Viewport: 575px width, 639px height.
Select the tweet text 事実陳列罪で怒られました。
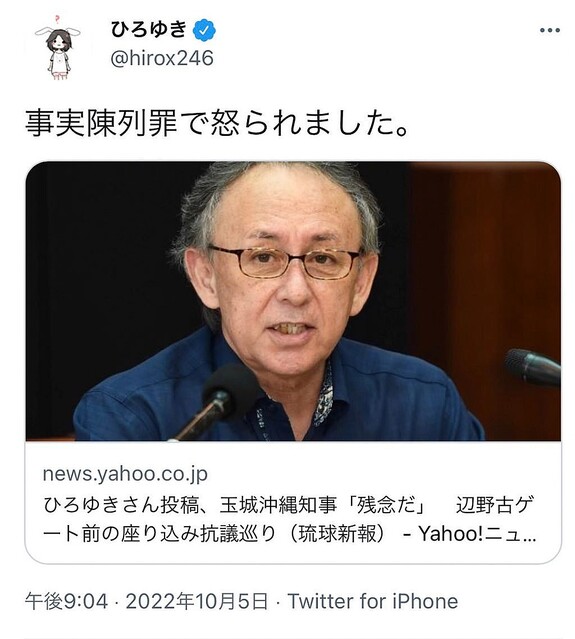(x=217, y=123)
